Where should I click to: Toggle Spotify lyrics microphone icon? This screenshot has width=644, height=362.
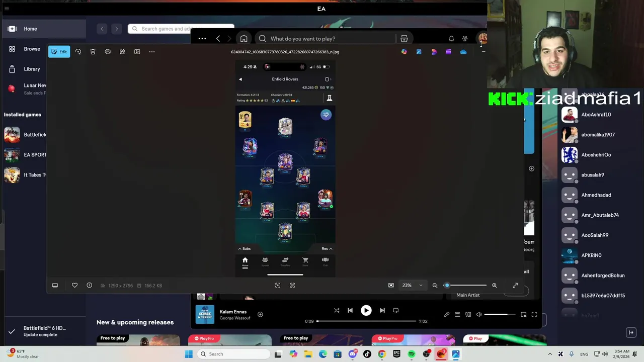click(x=446, y=315)
